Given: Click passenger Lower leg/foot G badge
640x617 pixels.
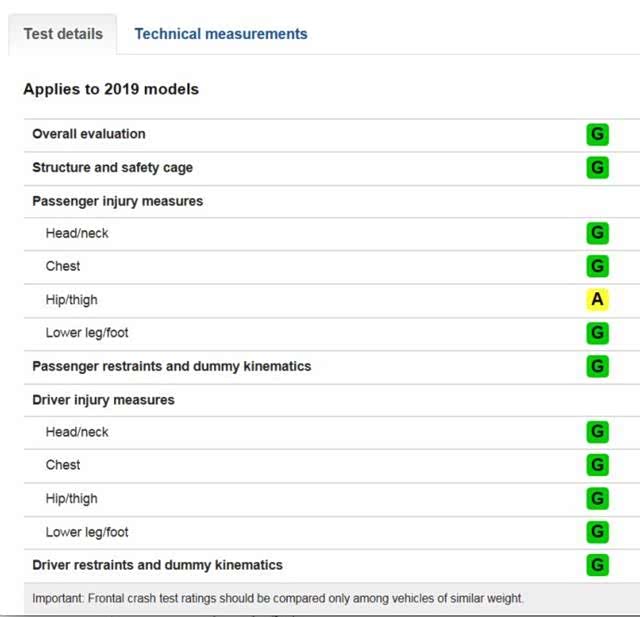Looking at the screenshot, I should click(x=597, y=333).
